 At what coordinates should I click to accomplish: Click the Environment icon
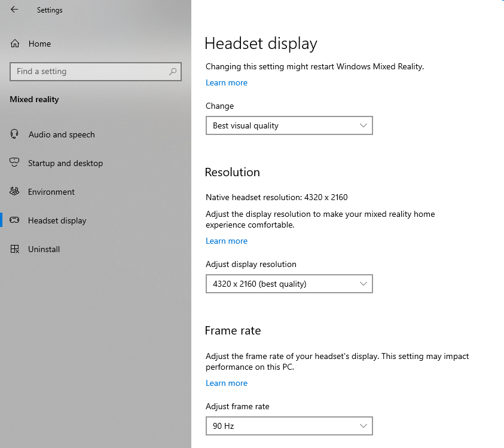15,192
